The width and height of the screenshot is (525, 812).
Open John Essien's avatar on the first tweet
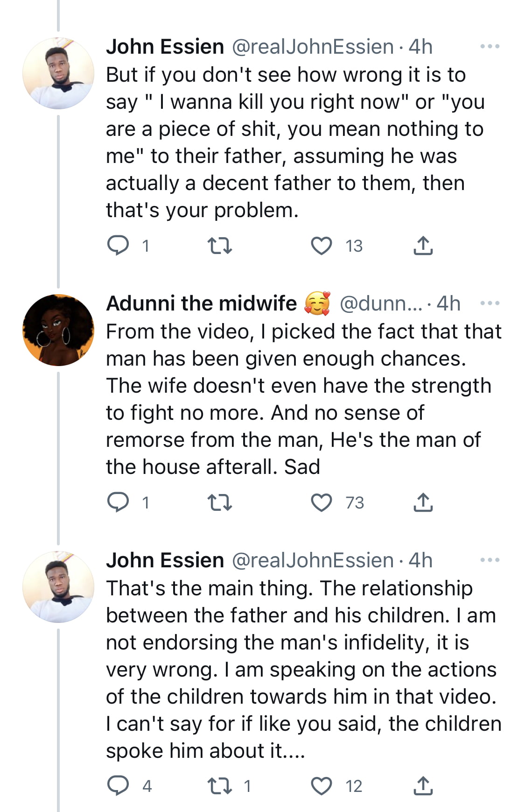point(58,73)
